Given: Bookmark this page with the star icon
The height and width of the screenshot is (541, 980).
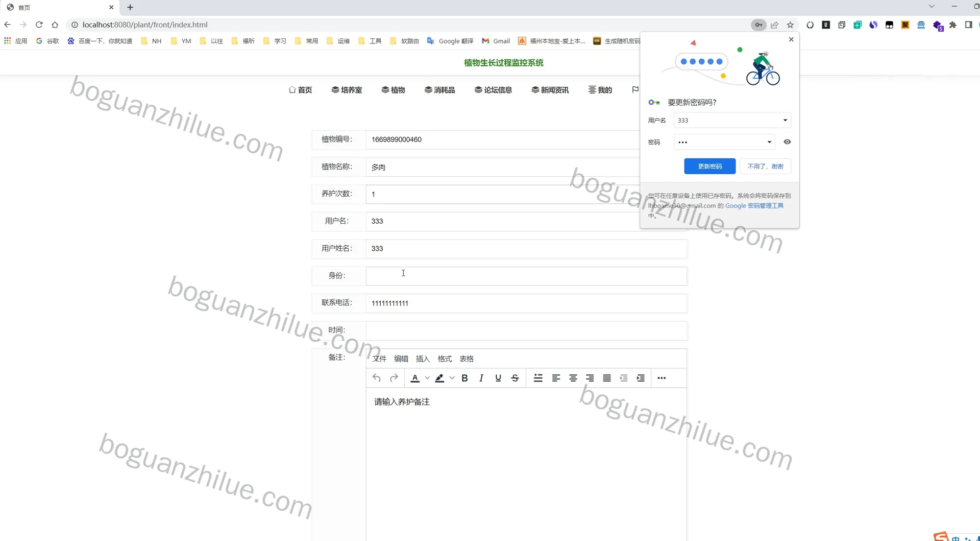Looking at the screenshot, I should (790, 25).
